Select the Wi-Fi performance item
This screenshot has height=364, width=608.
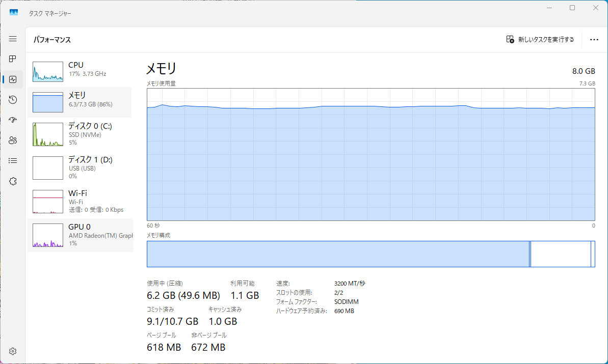[x=80, y=202]
